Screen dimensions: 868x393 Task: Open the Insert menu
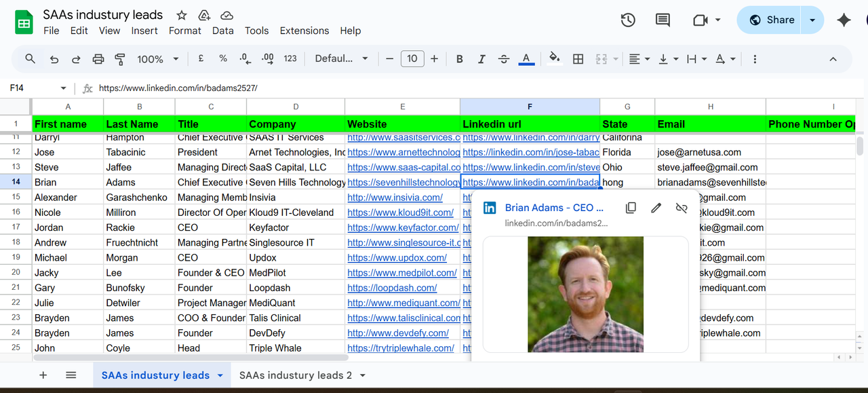tap(144, 31)
